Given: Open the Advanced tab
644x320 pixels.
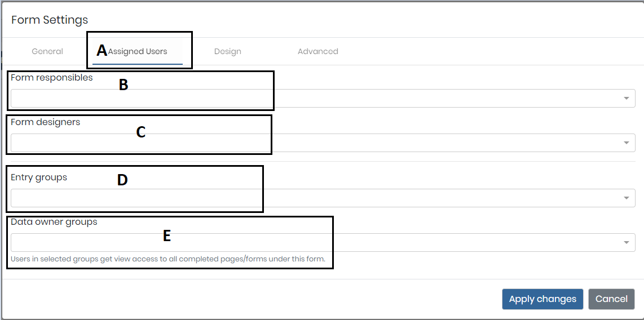Looking at the screenshot, I should point(318,52).
